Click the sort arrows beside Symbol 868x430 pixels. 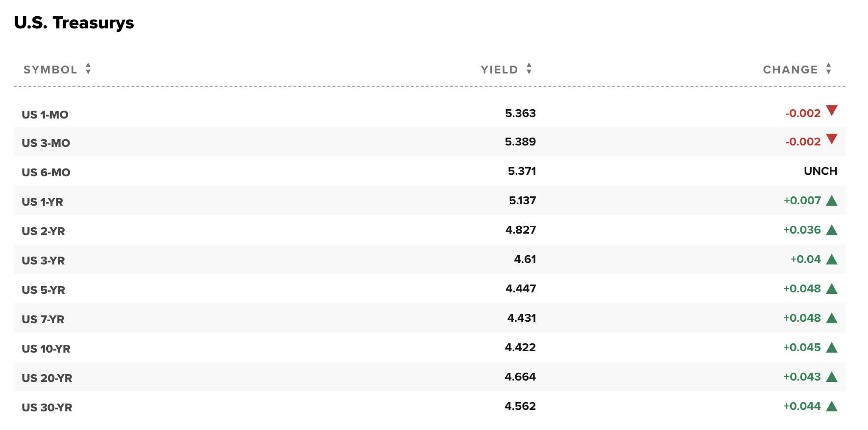tap(88, 69)
